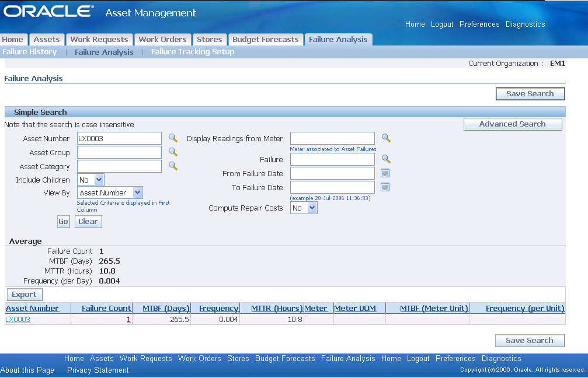Sort by MTBF (Meter Unit) column header
Image resolution: width=588 pixels, height=378 pixels.
tap(434, 309)
